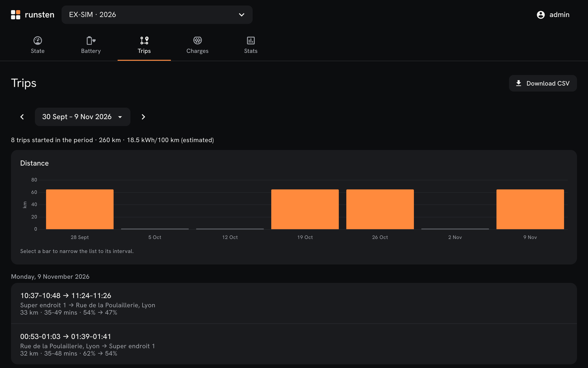Go to the previous date period
The image size is (588, 368).
click(x=22, y=117)
